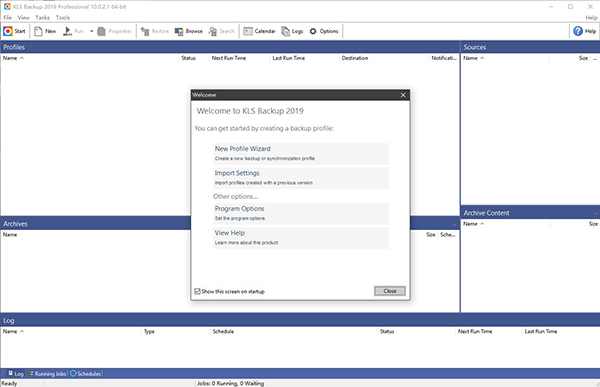
Task: Sort Log panel by Status column
Action: coord(416,331)
